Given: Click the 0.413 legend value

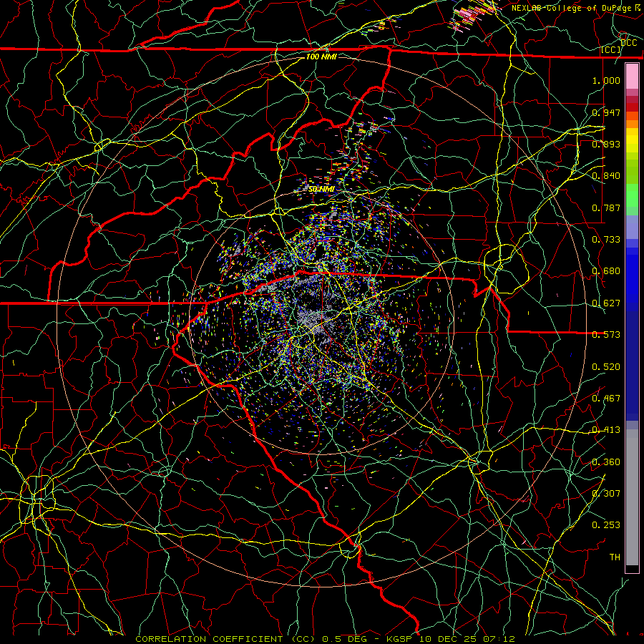Looking at the screenshot, I should [606, 430].
